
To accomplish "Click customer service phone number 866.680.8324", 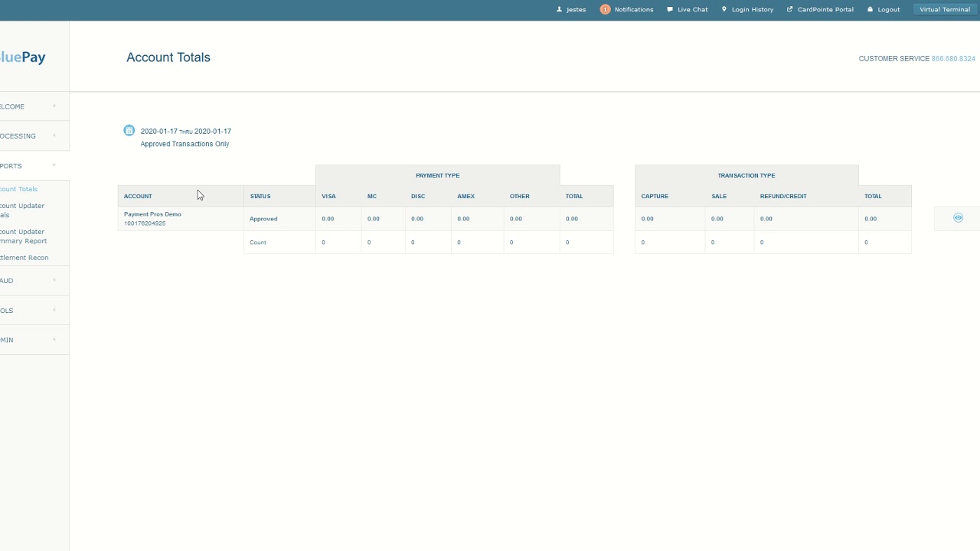I will click(x=953, y=58).
